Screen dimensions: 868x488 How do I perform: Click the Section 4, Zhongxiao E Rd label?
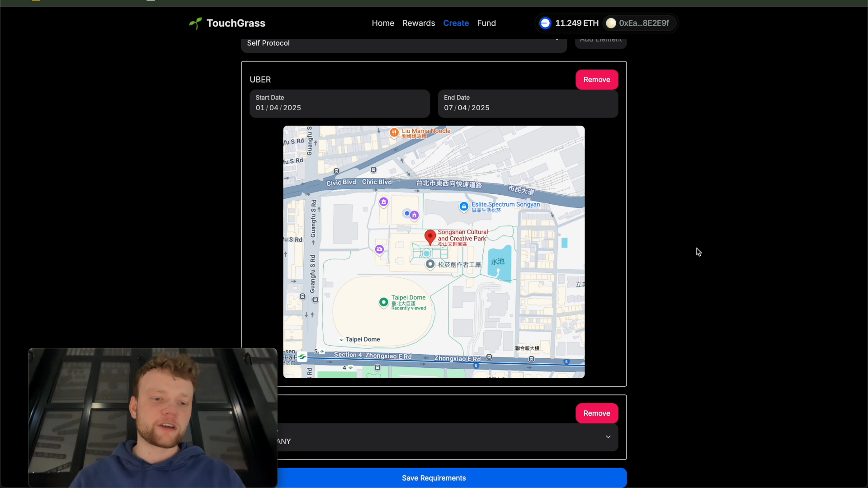pos(373,356)
